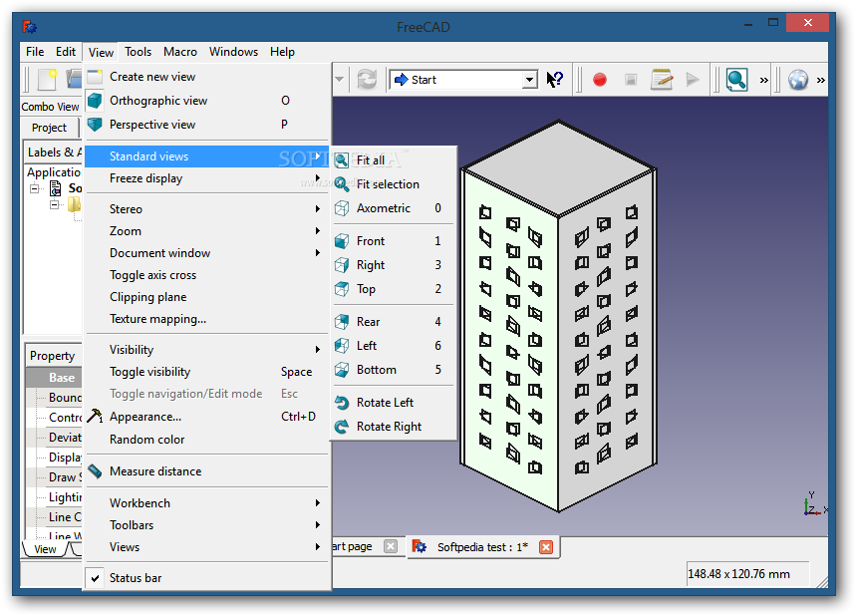
Task: Expand the Freeze display submenu
Action: (207, 178)
